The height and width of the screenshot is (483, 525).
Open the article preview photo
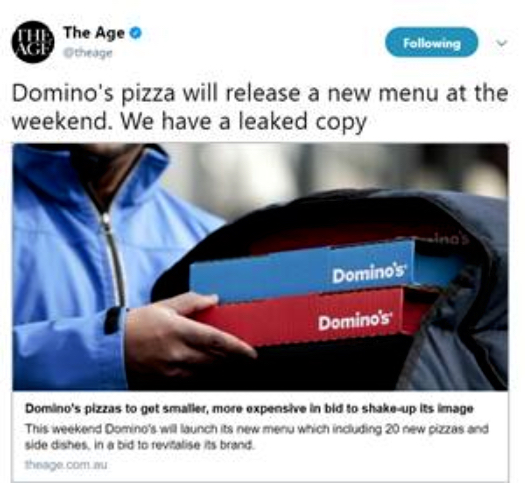(x=260, y=266)
